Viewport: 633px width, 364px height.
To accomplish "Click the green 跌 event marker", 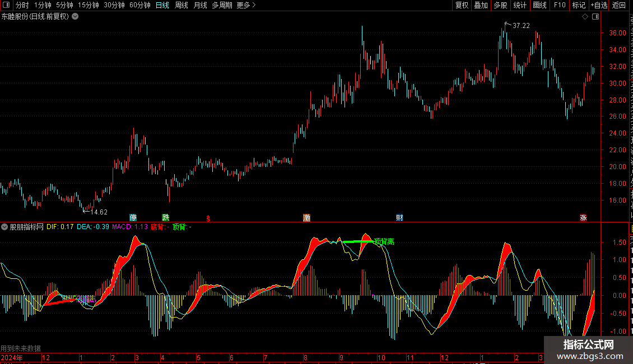I will pos(165,218).
